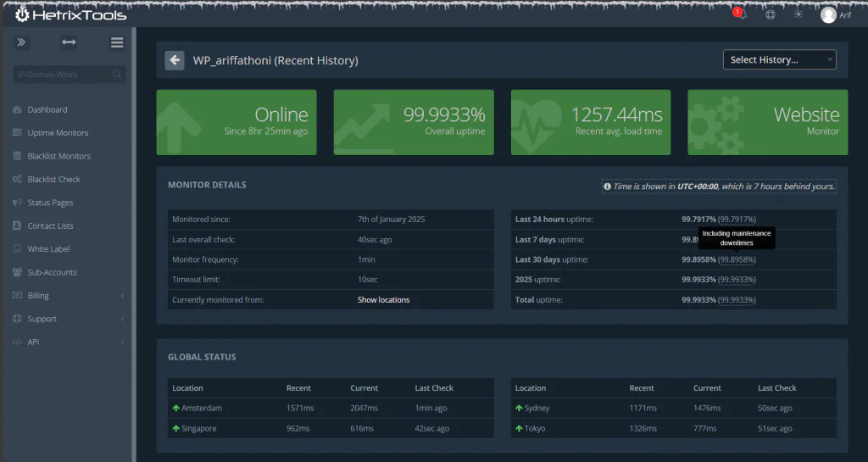Screen dimensions: 868x462
Task: Click the timezone info notice
Action: (x=719, y=186)
